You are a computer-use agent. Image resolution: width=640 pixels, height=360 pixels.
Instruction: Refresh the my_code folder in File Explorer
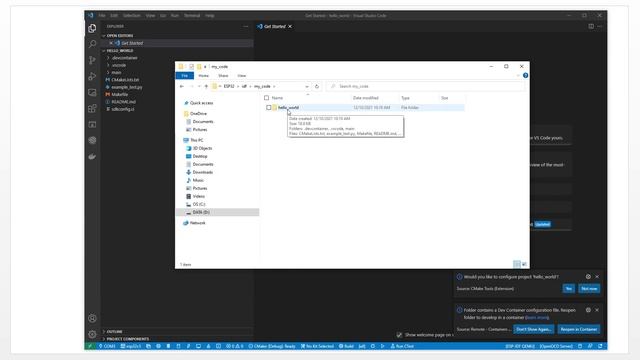(x=317, y=87)
